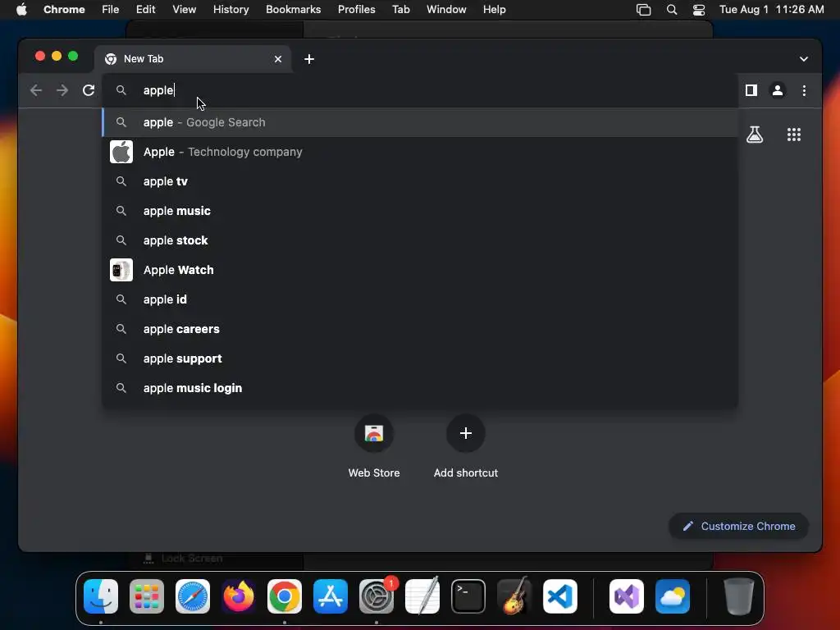
Task: Click the Chrome icon in the dock
Action: [x=285, y=596]
